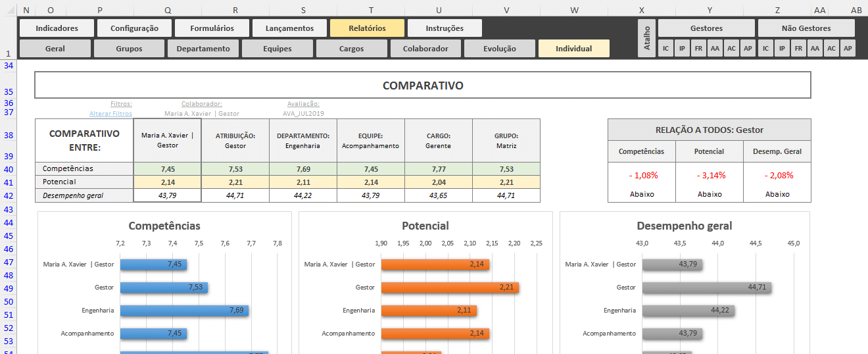
Task: Click the AA shortcut under Gestores
Action: (x=715, y=49)
